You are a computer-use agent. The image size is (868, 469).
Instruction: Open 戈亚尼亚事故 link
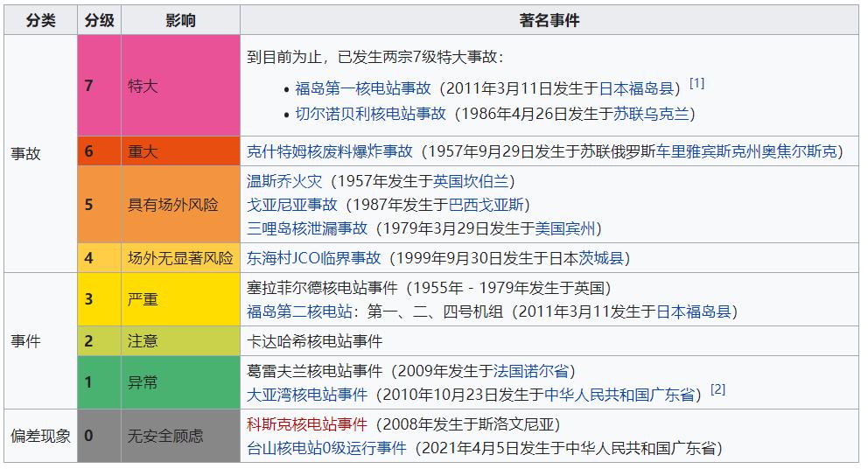coord(291,205)
